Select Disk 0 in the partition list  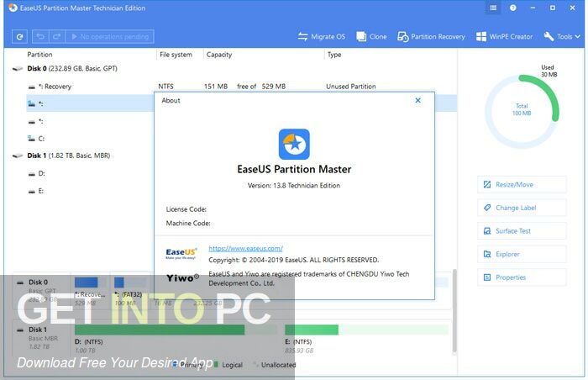pos(72,68)
